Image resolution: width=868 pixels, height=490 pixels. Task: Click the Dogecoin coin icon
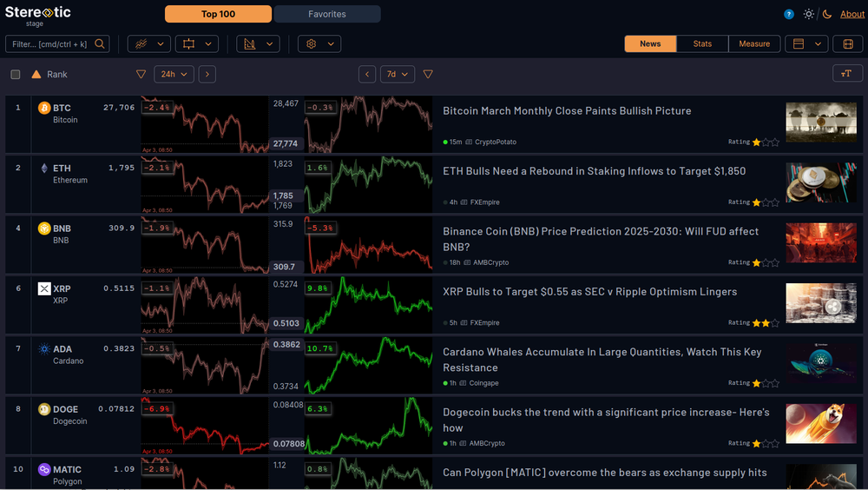pos(44,409)
